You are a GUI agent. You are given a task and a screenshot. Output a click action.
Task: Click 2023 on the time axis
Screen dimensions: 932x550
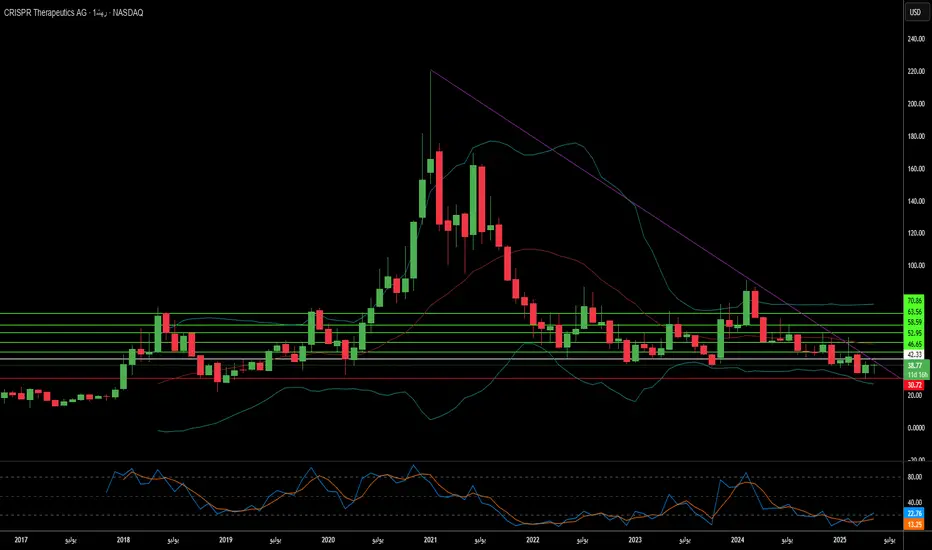[x=635, y=540]
